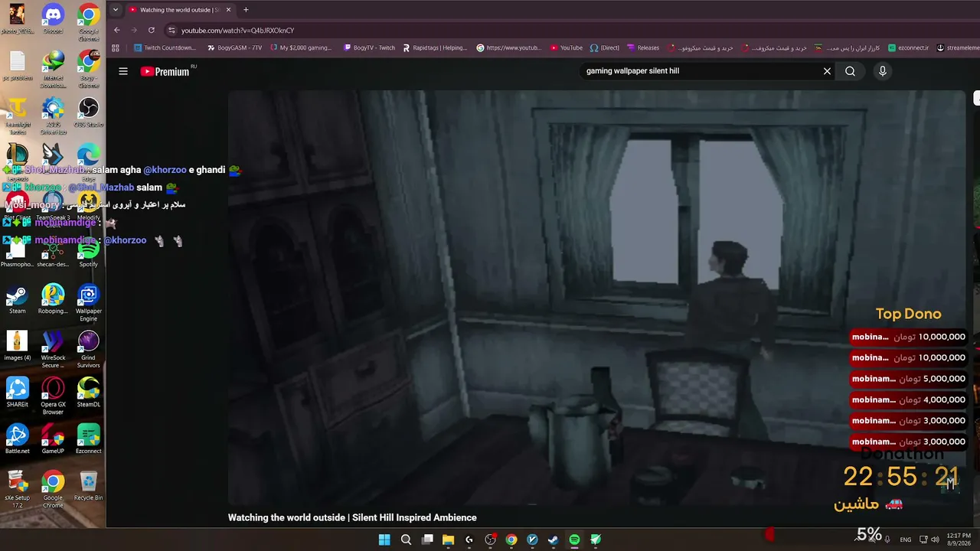Viewport: 980px width, 551px height.
Task: Open SteamDL desktop shortcut
Action: tap(89, 393)
